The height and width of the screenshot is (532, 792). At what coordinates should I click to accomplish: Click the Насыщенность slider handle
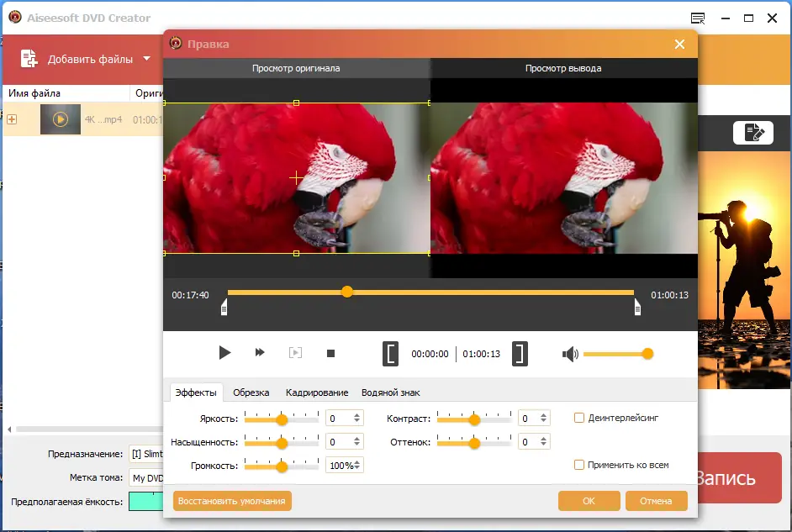click(x=282, y=443)
